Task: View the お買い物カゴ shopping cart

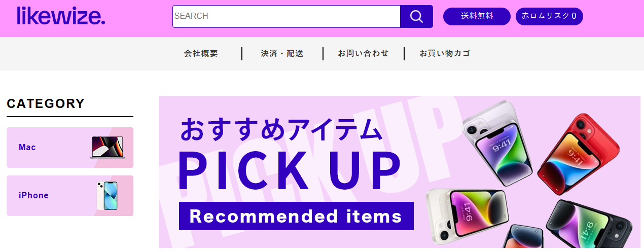Action: click(445, 53)
